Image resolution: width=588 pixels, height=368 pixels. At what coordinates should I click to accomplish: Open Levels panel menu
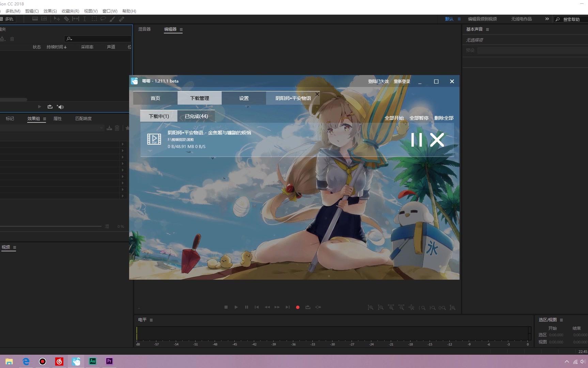(x=151, y=320)
